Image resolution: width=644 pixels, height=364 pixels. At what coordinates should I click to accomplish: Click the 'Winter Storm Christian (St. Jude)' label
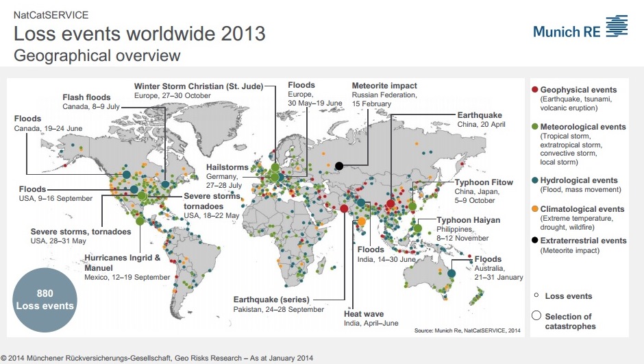pos(199,86)
